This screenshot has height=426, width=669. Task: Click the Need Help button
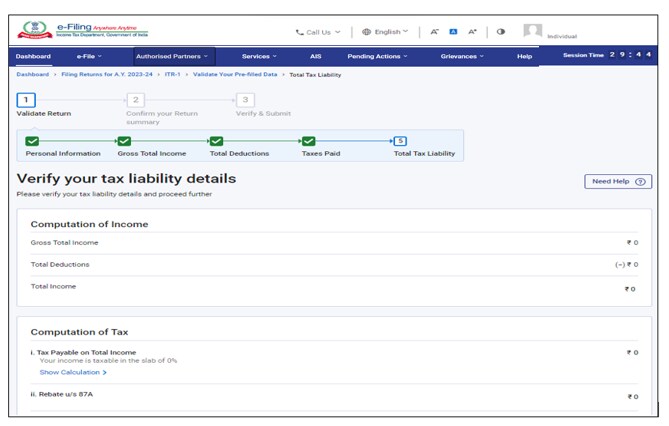pos(617,181)
